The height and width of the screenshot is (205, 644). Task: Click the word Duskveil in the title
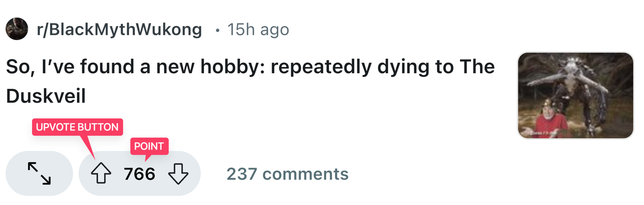coord(46,96)
